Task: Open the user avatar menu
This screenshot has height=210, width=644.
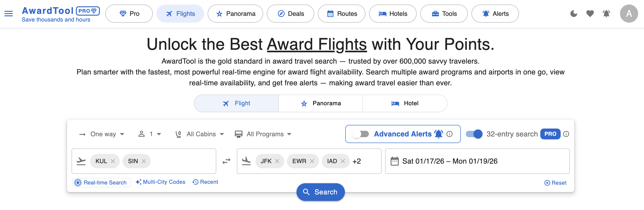Action: (x=629, y=14)
